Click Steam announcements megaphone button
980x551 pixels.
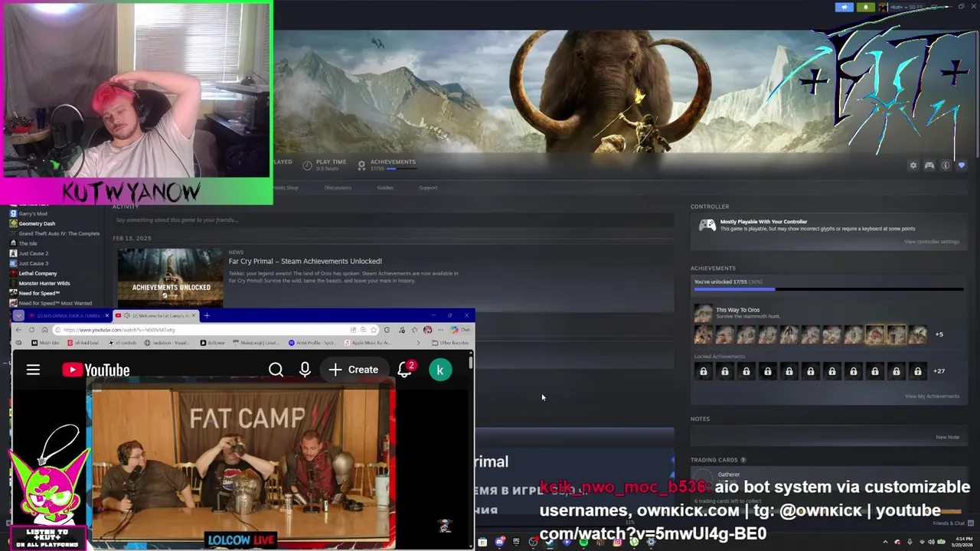(844, 7)
